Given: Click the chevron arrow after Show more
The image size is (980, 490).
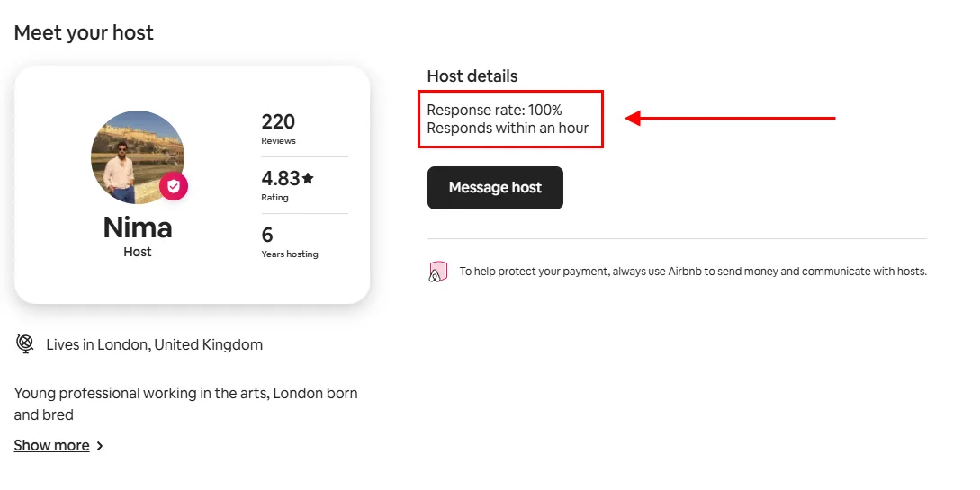Looking at the screenshot, I should coord(100,446).
